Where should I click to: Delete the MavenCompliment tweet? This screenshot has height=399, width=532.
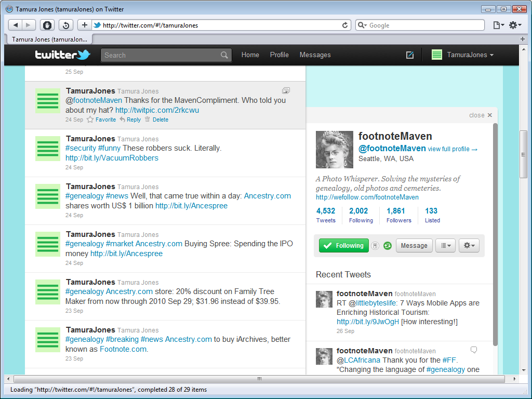(x=156, y=119)
